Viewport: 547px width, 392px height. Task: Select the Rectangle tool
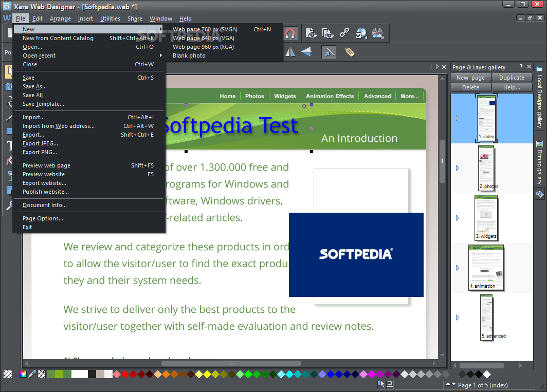tap(9, 131)
